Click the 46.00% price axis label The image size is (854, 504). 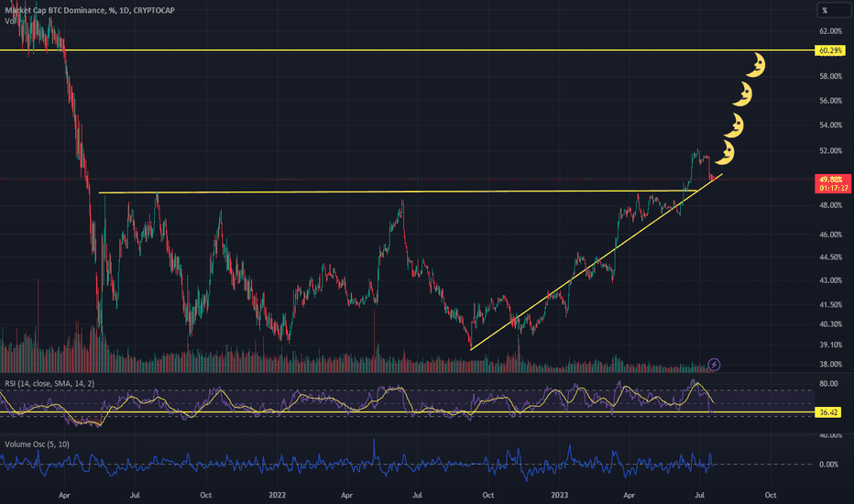click(x=830, y=235)
